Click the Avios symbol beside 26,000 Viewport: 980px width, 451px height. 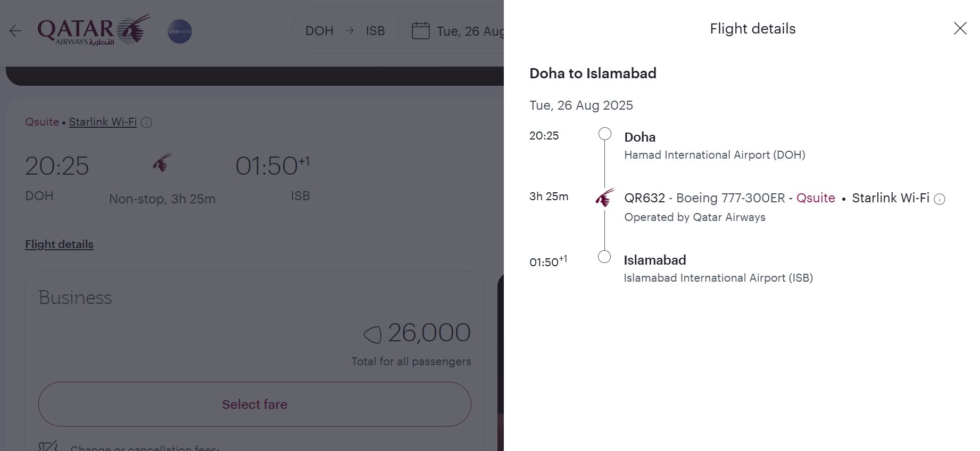[x=372, y=334]
